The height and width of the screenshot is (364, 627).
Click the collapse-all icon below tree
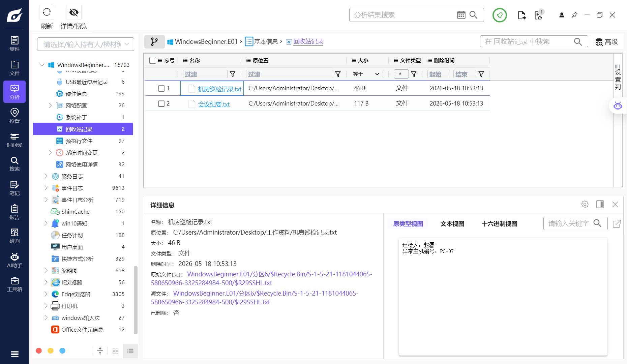pyautogui.click(x=100, y=351)
